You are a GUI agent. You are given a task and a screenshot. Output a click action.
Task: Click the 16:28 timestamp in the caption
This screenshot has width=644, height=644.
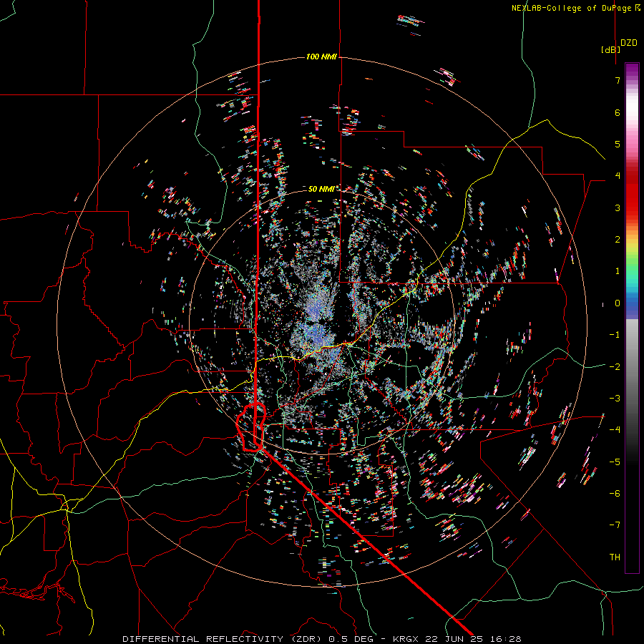pyautogui.click(x=506, y=639)
